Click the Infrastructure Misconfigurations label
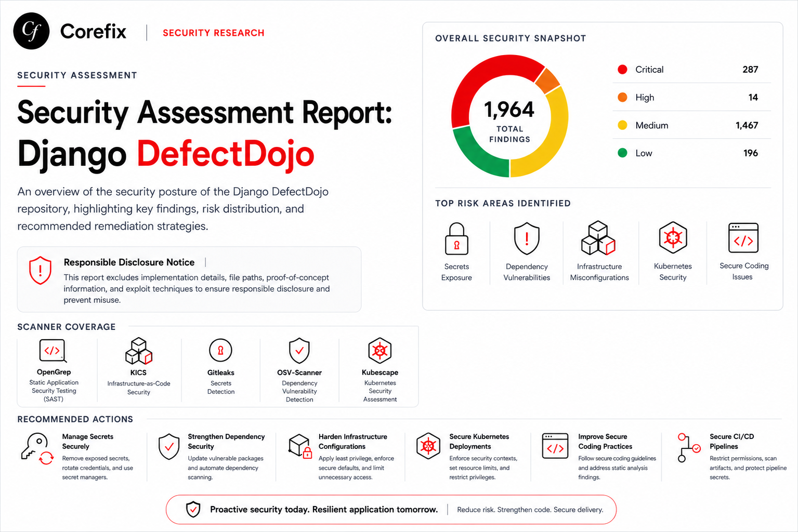Image resolution: width=798 pixels, height=532 pixels. point(599,272)
